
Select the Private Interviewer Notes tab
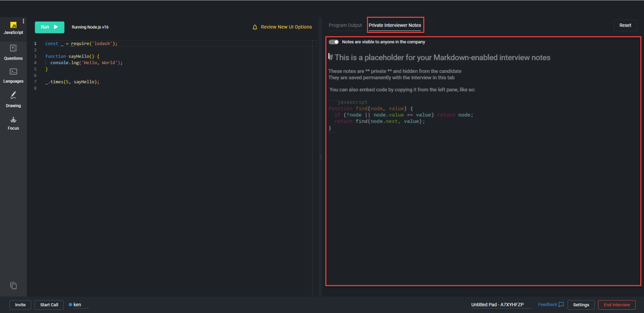[x=395, y=25]
